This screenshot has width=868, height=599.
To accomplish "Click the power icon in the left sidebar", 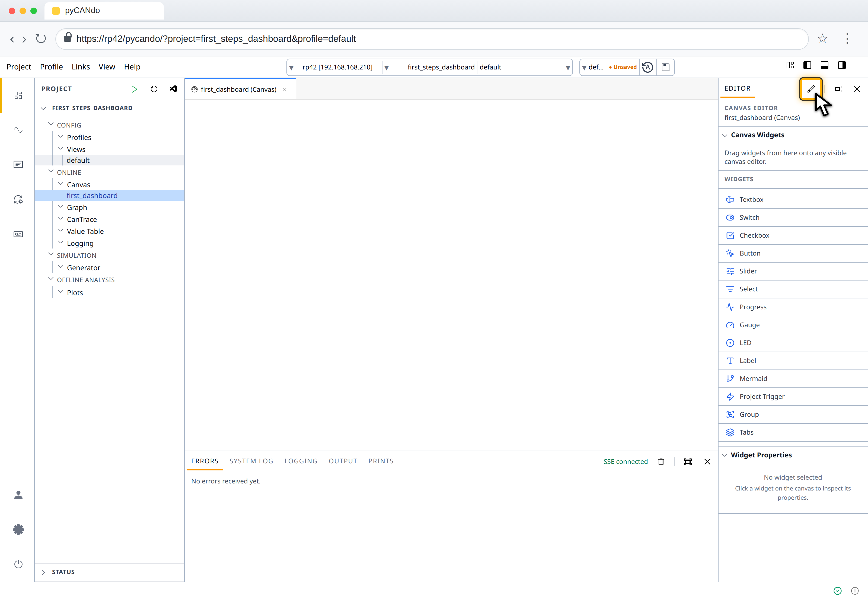I will click(x=18, y=564).
